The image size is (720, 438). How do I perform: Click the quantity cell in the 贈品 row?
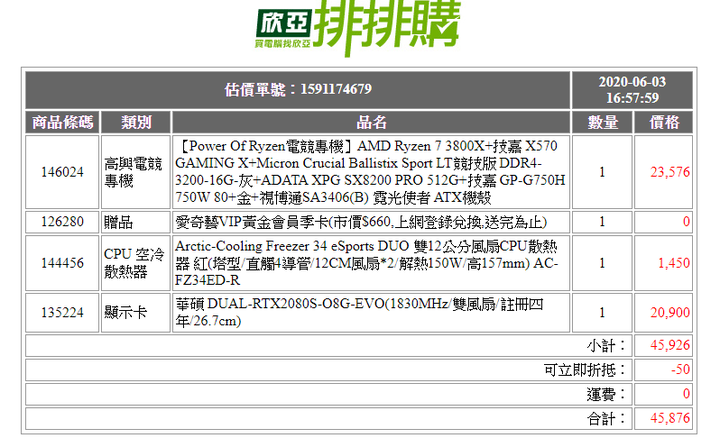[x=602, y=222]
